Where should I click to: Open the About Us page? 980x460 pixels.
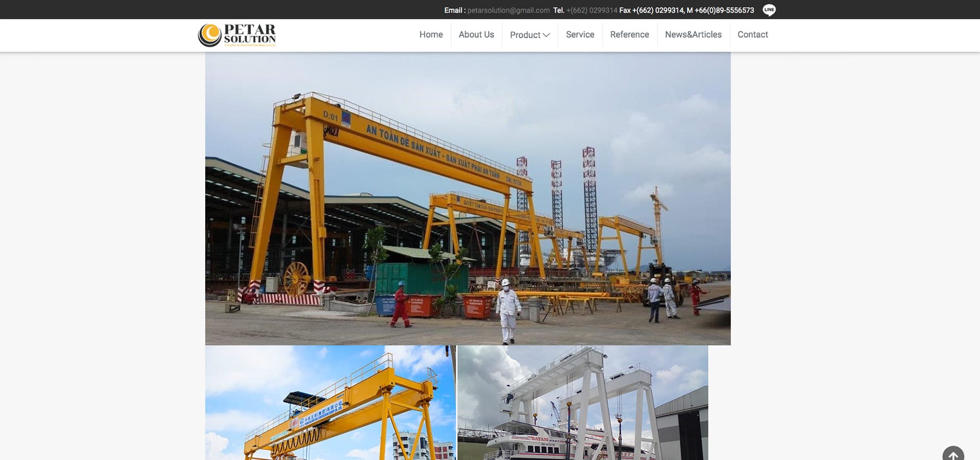[476, 35]
